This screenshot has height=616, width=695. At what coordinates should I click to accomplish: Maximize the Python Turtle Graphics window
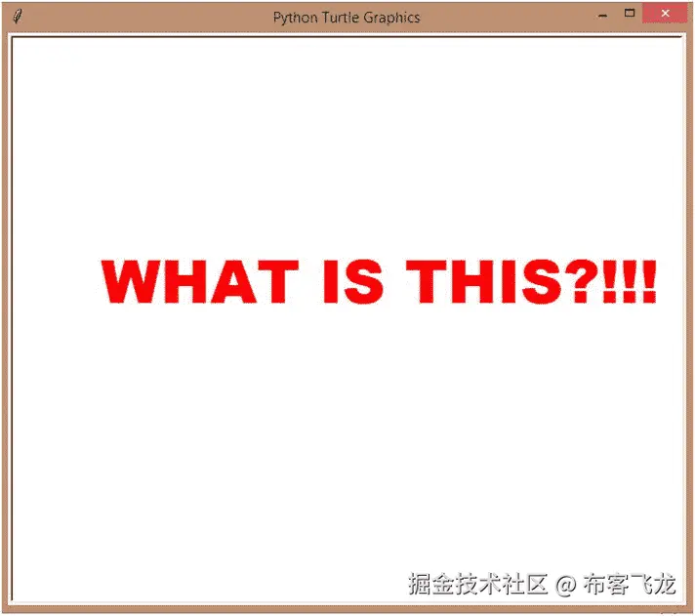coord(630,14)
